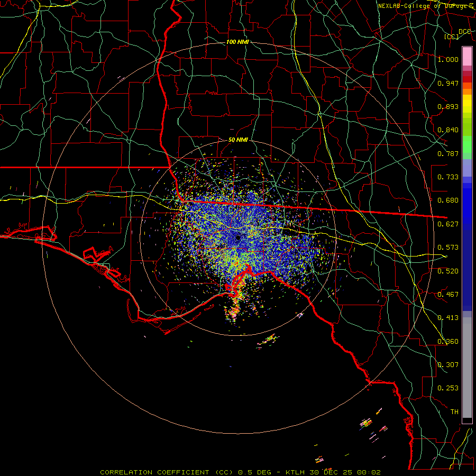Pick the bright green segment of the color bar
Screen dimensions: 476x476
[467, 144]
